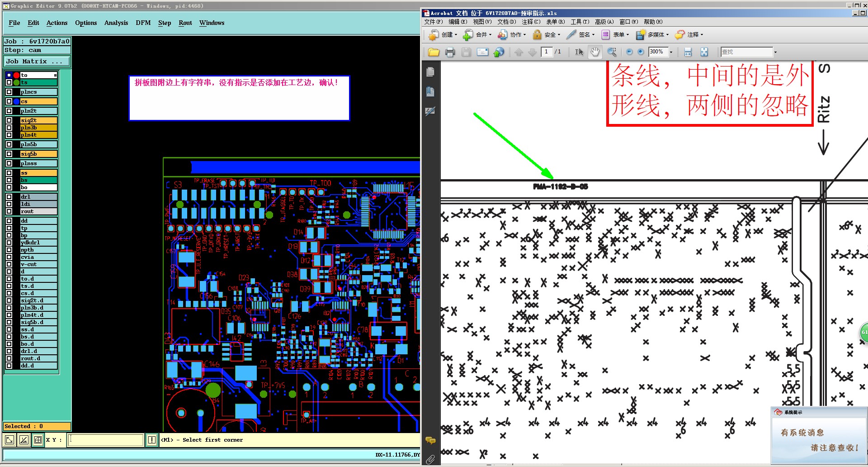Click the 查找 search field in Acrobat
This screenshot has height=467, width=868.
tap(746, 52)
